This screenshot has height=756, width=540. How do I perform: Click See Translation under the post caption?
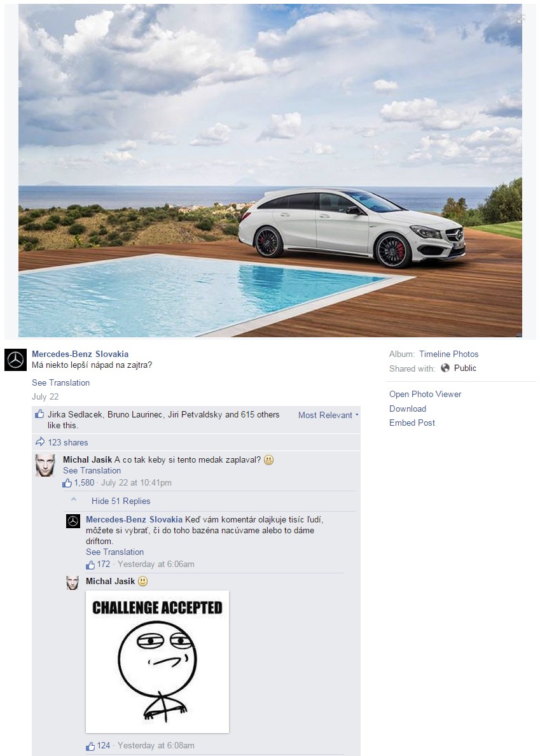tap(60, 382)
